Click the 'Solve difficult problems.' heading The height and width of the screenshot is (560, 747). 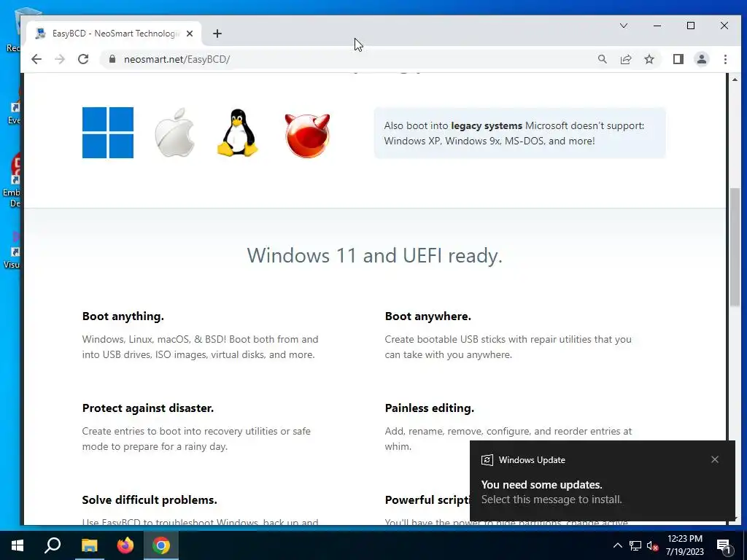pos(149,500)
